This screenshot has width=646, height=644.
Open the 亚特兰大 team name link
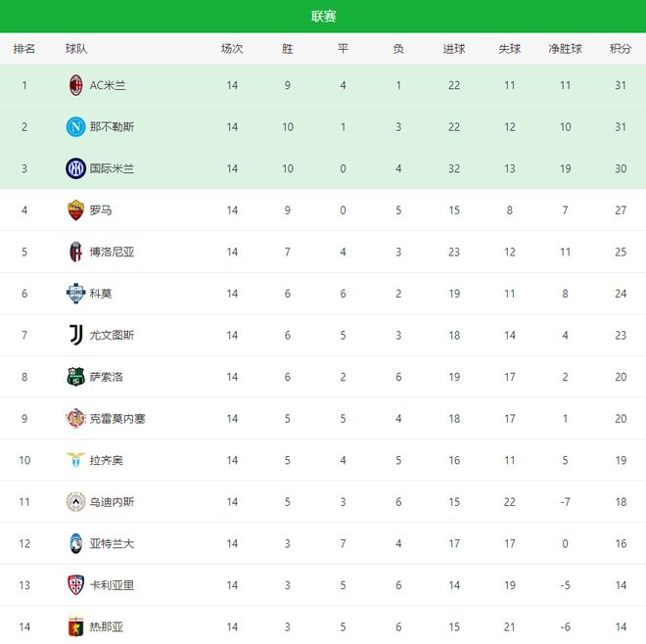[x=112, y=543]
